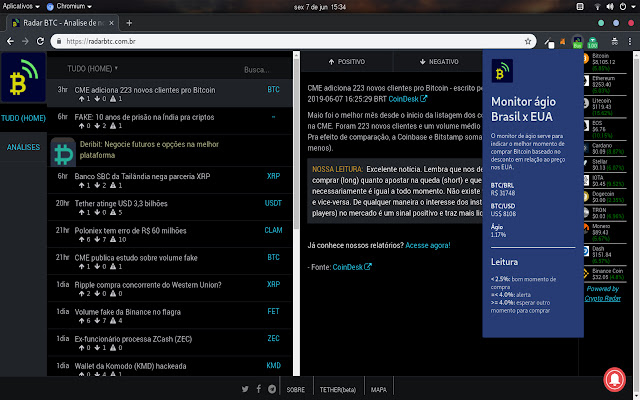Open the volume control in system tray

tap(610, 7)
